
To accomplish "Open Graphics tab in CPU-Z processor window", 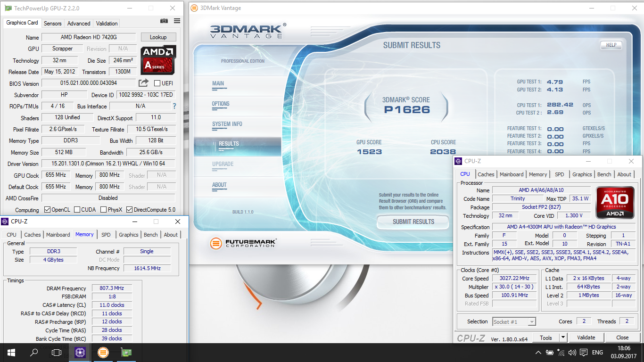I will pos(582,174).
